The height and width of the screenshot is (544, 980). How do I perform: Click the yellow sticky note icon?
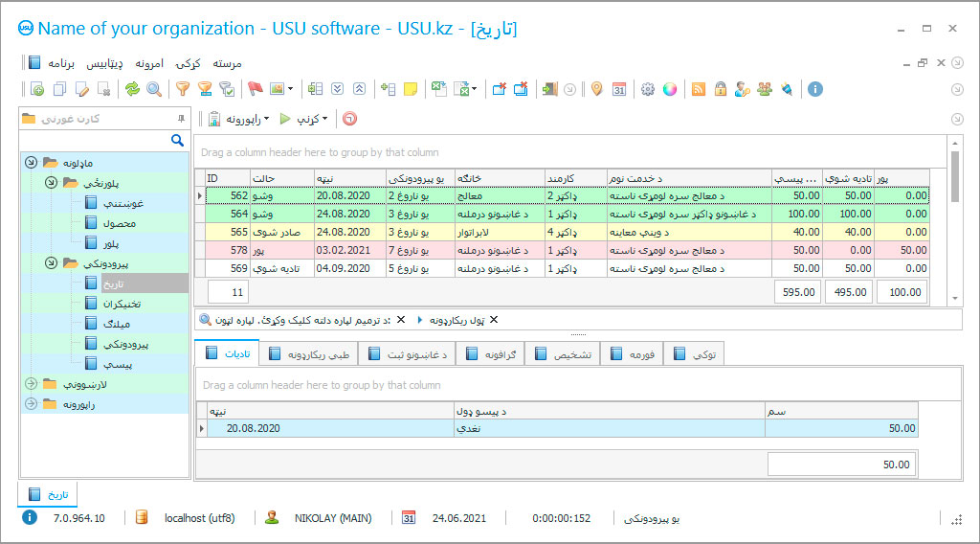(x=411, y=89)
